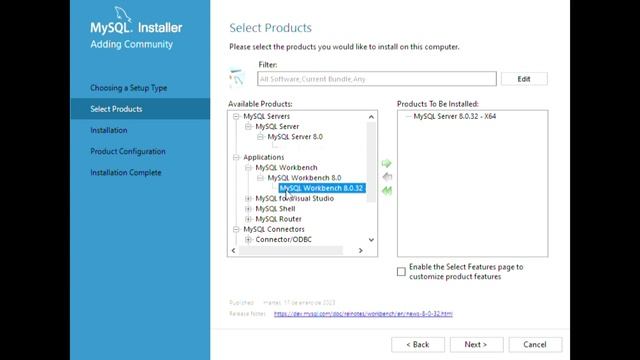Collapse MySQL Server 8.0 node

pyautogui.click(x=260, y=137)
